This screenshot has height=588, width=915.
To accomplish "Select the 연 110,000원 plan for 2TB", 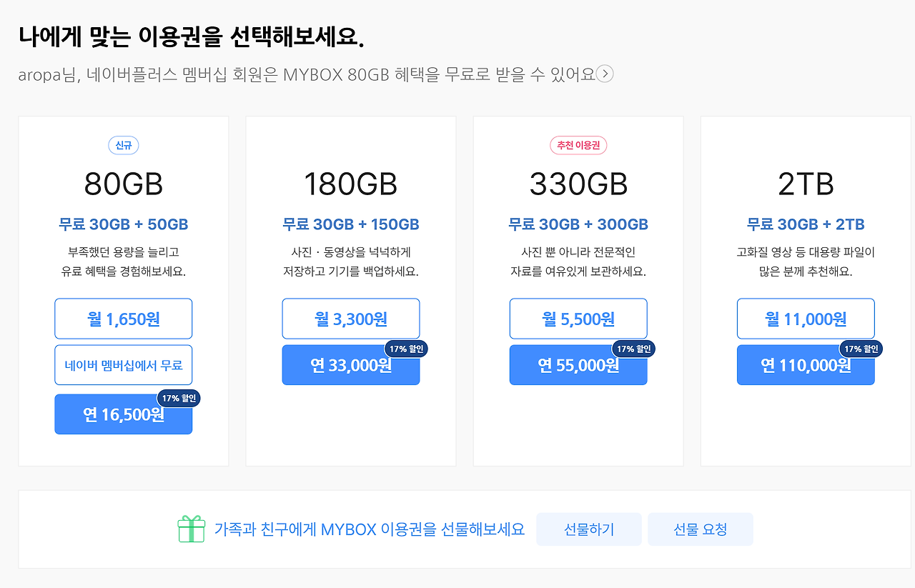I will [805, 365].
